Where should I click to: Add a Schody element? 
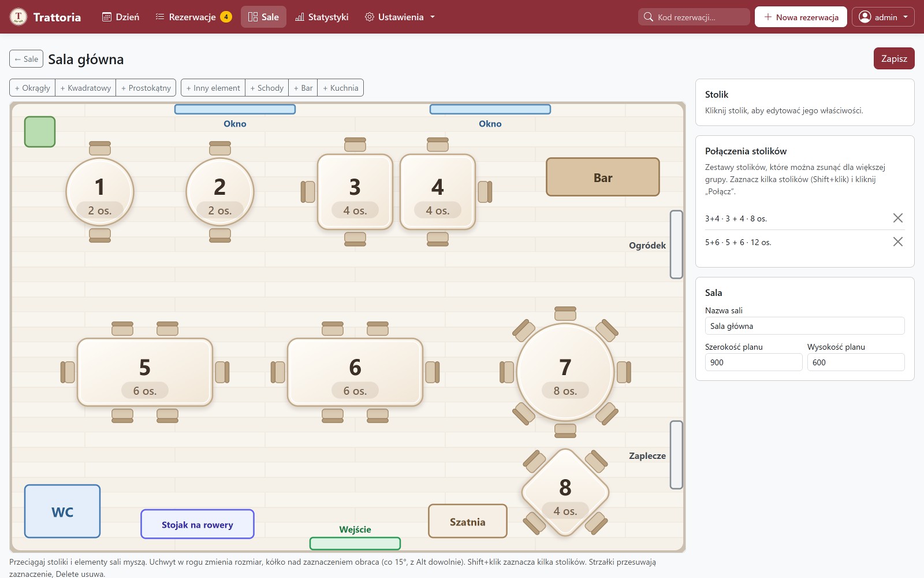pyautogui.click(x=267, y=88)
